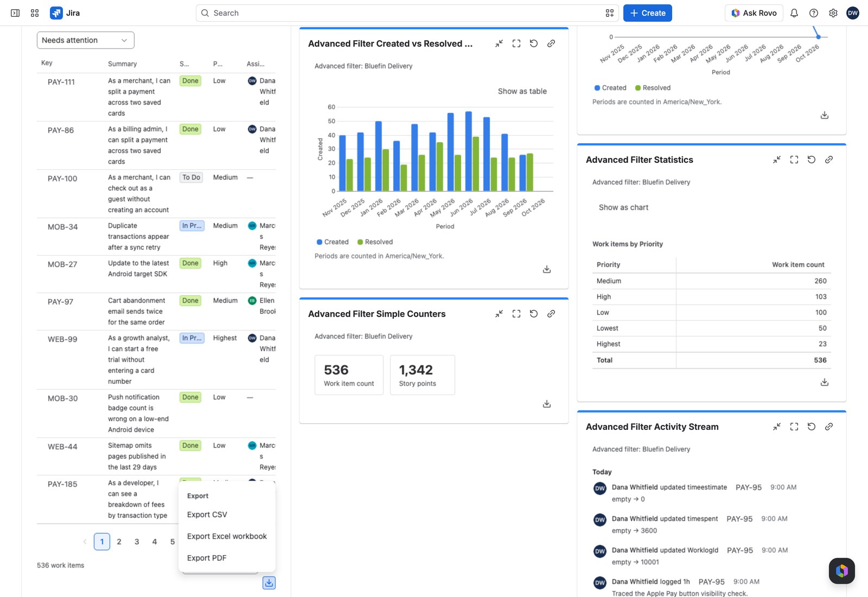Download the Advanced Filter Statistics data
This screenshot has height=597, width=868.
(x=825, y=382)
